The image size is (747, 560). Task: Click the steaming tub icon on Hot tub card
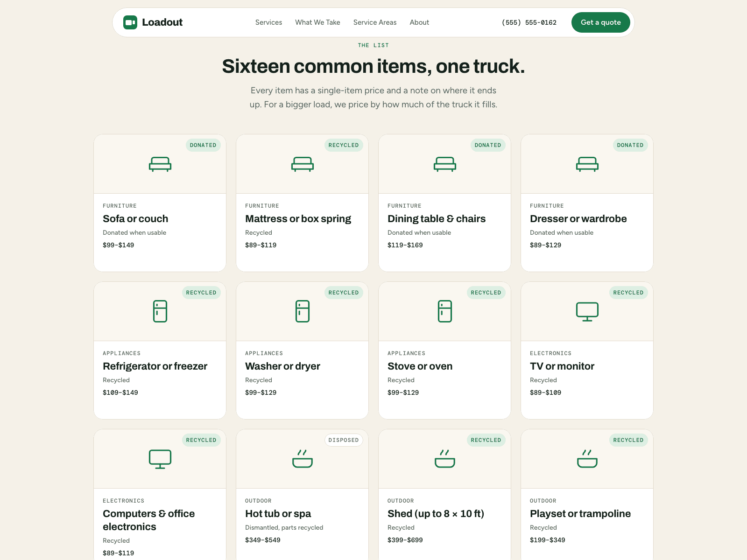click(303, 459)
